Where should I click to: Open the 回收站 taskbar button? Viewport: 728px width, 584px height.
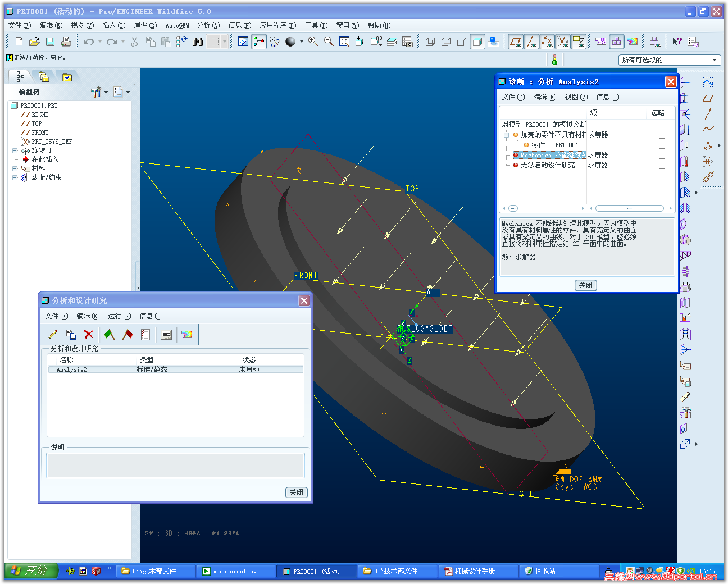point(559,571)
